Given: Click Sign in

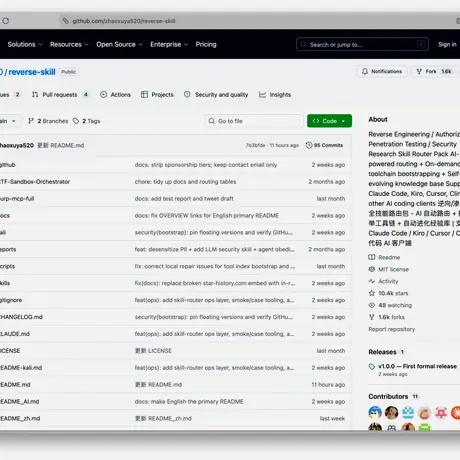Looking at the screenshot, I should click(x=447, y=44).
